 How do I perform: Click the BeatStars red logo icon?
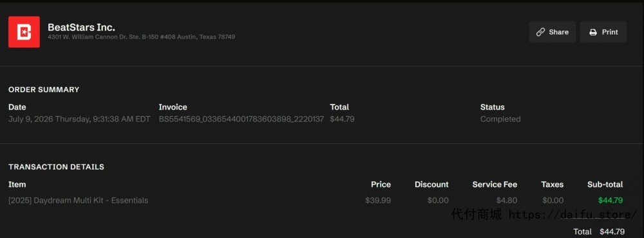coord(24,32)
